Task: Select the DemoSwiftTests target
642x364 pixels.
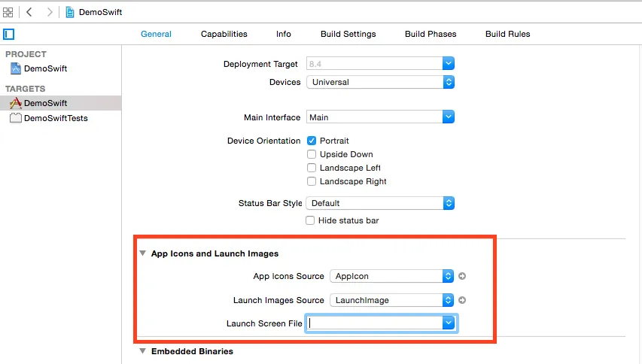Action: point(55,118)
